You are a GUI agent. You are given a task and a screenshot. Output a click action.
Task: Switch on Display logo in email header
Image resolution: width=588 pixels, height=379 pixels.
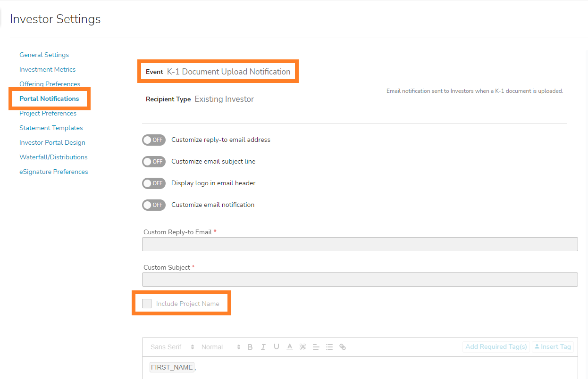[154, 183]
